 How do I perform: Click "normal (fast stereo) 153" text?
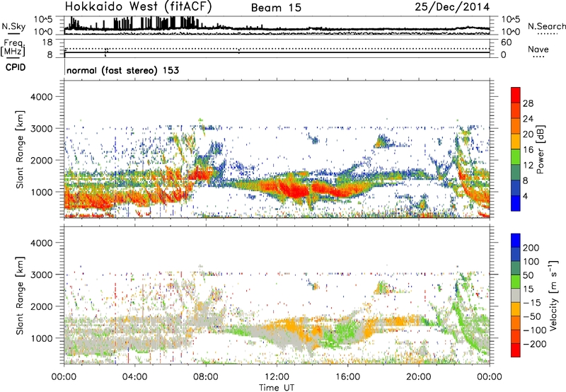[x=122, y=70]
